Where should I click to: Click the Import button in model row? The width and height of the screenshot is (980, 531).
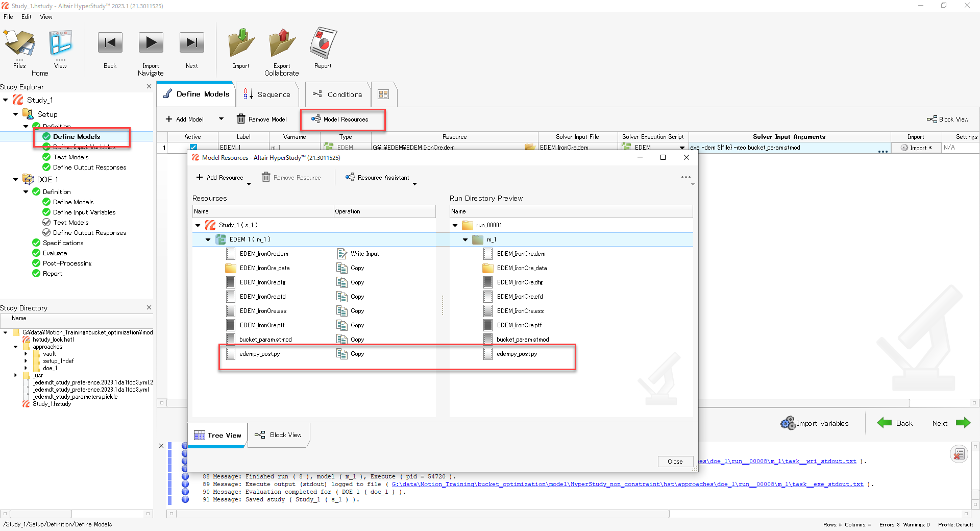click(x=916, y=148)
